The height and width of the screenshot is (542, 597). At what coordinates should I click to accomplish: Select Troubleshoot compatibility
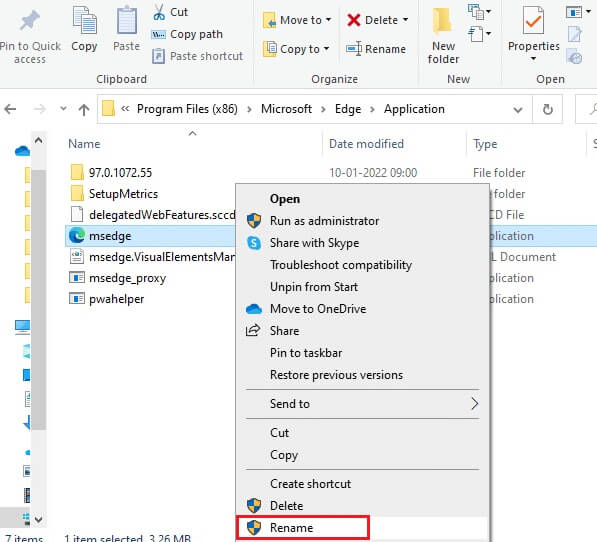tap(341, 265)
